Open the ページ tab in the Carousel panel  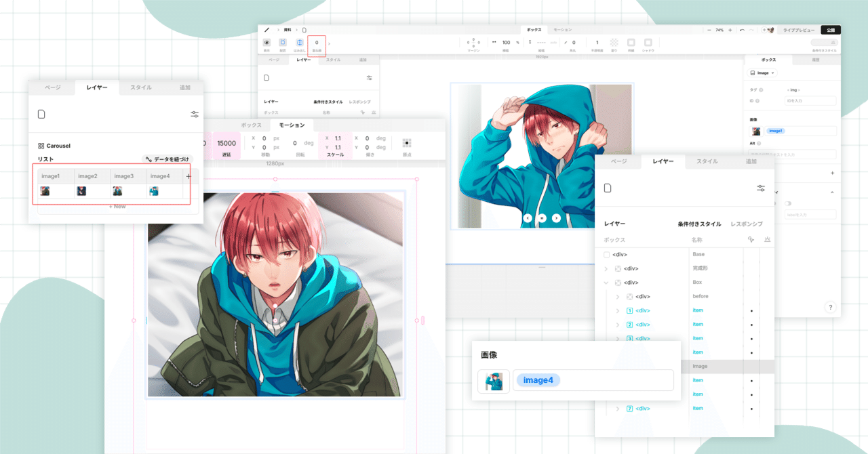coord(52,87)
